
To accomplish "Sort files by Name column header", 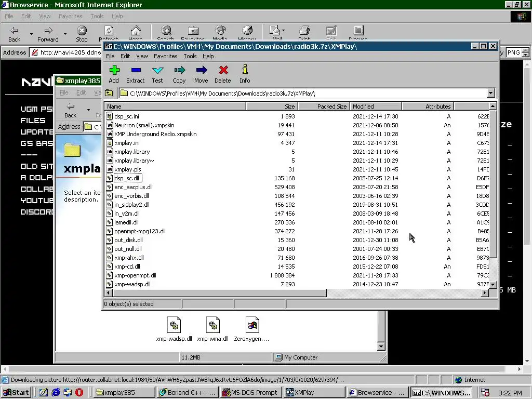I will pyautogui.click(x=175, y=107).
